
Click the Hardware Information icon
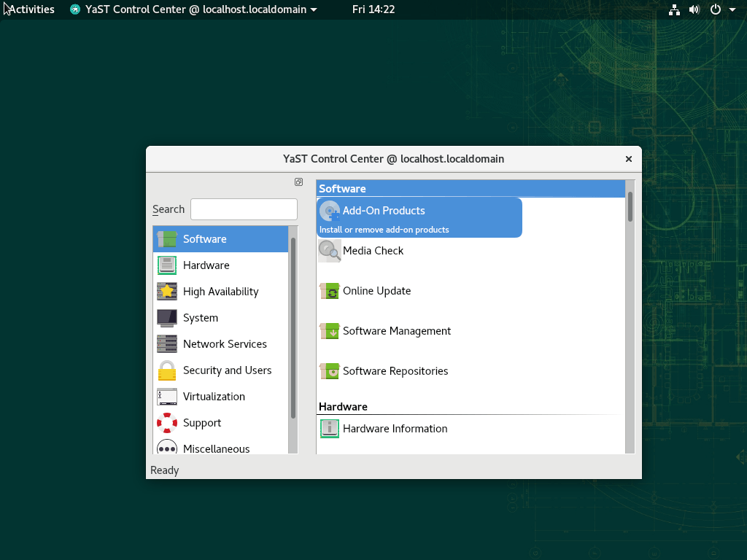(330, 429)
